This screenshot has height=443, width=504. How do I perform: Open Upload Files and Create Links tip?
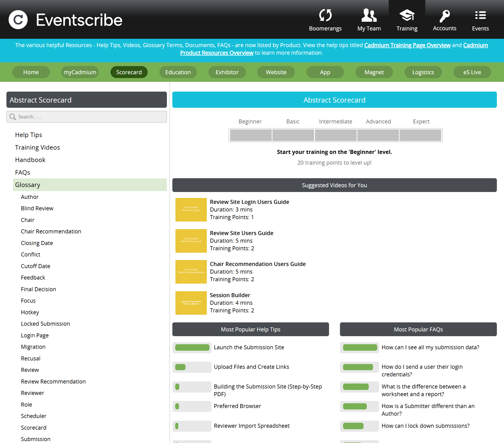click(x=251, y=367)
